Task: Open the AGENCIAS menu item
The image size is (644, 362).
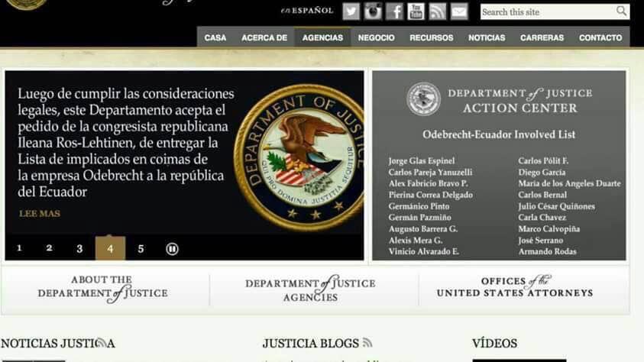Action: coord(322,37)
